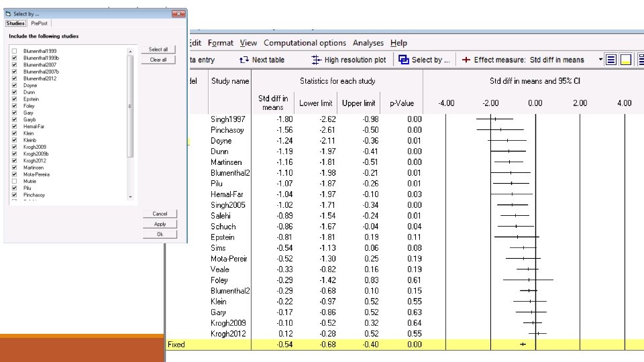Switch to the Studies tab
The height and width of the screenshot is (362, 644).
tap(15, 23)
